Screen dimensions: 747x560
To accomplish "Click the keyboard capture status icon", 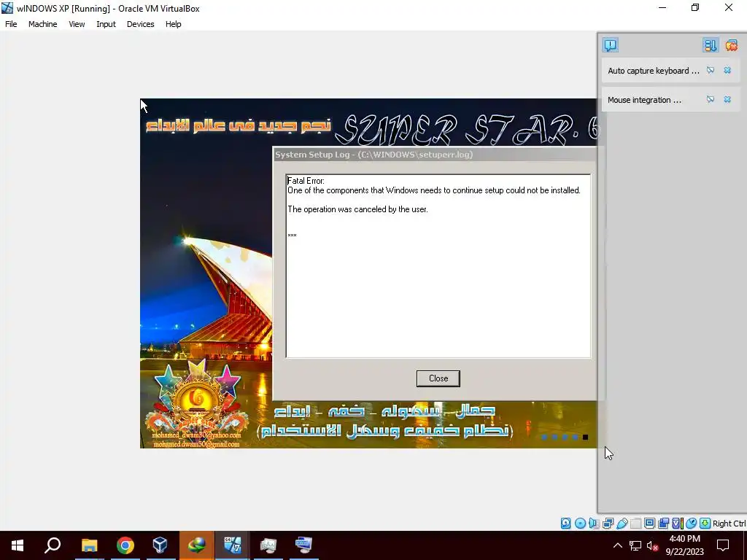I will click(705, 524).
